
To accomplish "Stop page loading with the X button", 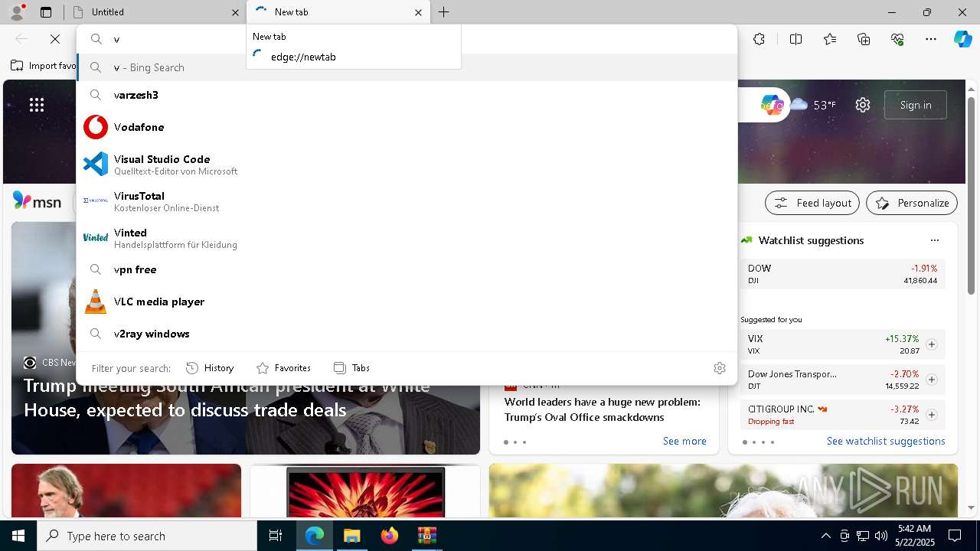I will pyautogui.click(x=55, y=39).
